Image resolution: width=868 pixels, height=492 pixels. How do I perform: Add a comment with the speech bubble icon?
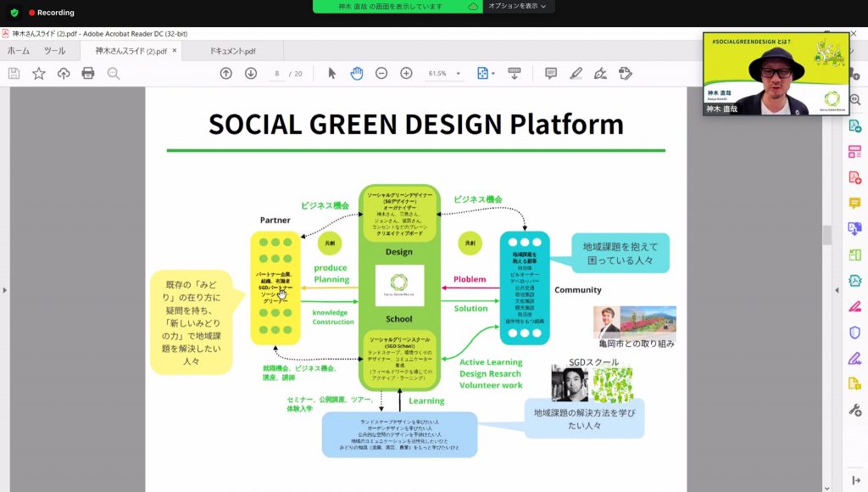[551, 73]
